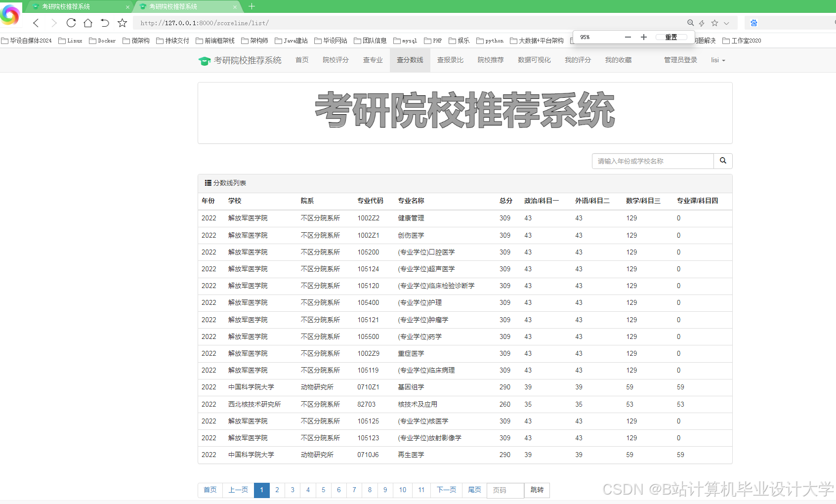Reload the page with the refresh icon
The image size is (836, 504).
[71, 23]
